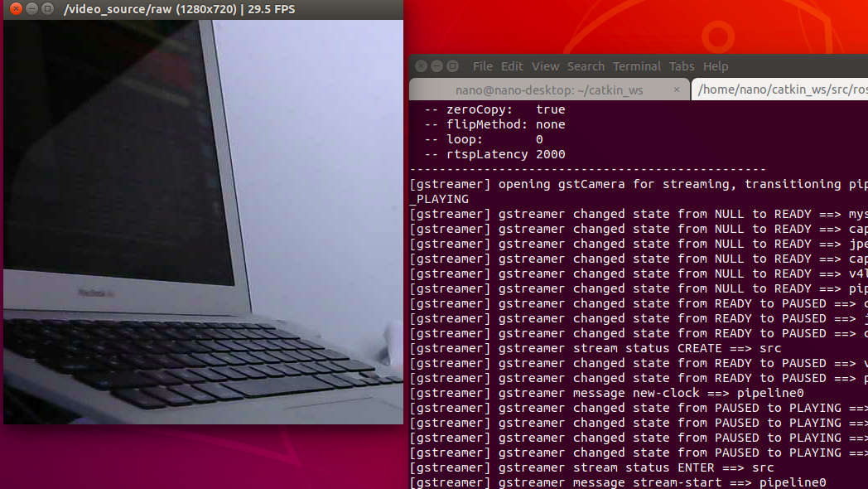Image resolution: width=868 pixels, height=489 pixels.
Task: Select the 'flipMethod: none' terminal line
Action: tap(495, 124)
